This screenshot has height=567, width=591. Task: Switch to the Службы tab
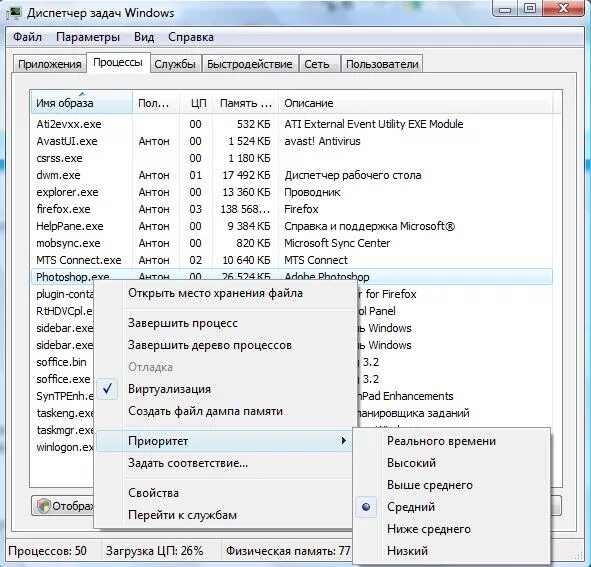[x=175, y=64]
